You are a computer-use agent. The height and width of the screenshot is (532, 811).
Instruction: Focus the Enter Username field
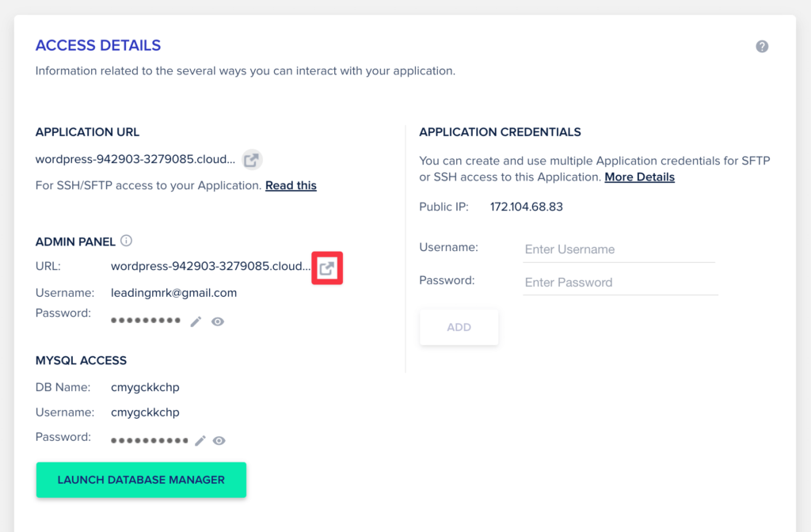619,249
